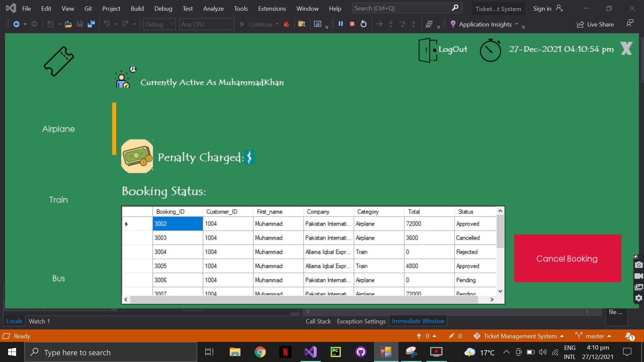Open the Debug solution configuration dropdown
Viewport: 644px width, 362px height.
pyautogui.click(x=159, y=24)
